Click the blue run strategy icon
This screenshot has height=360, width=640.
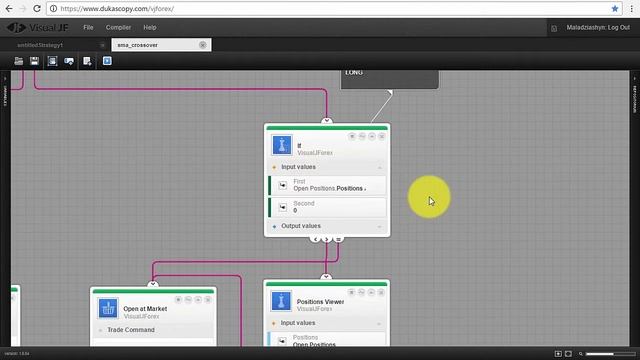point(107,61)
